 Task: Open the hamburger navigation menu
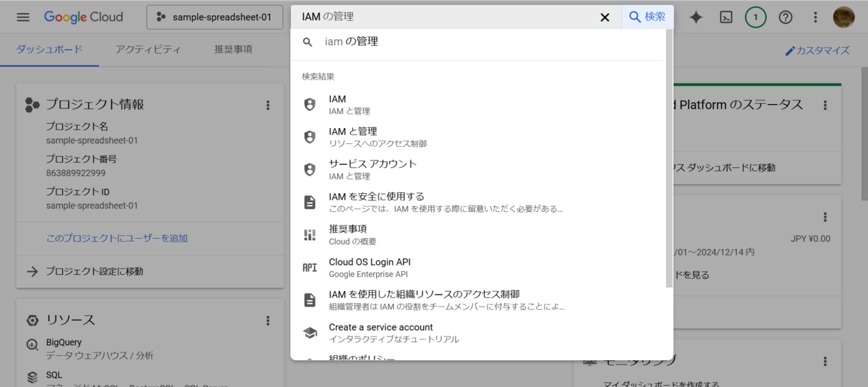click(x=23, y=17)
